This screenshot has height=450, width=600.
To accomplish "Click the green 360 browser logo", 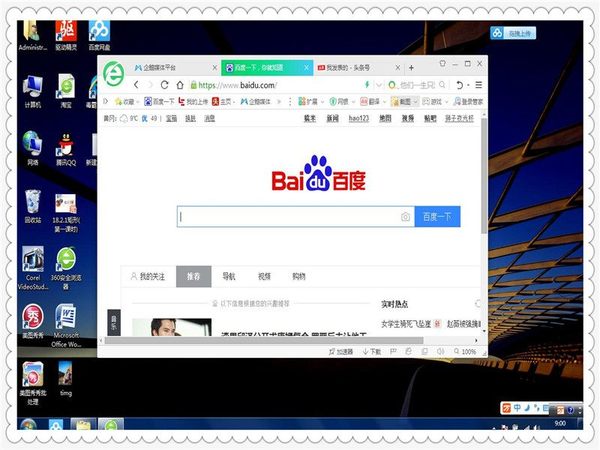I will click(x=114, y=73).
